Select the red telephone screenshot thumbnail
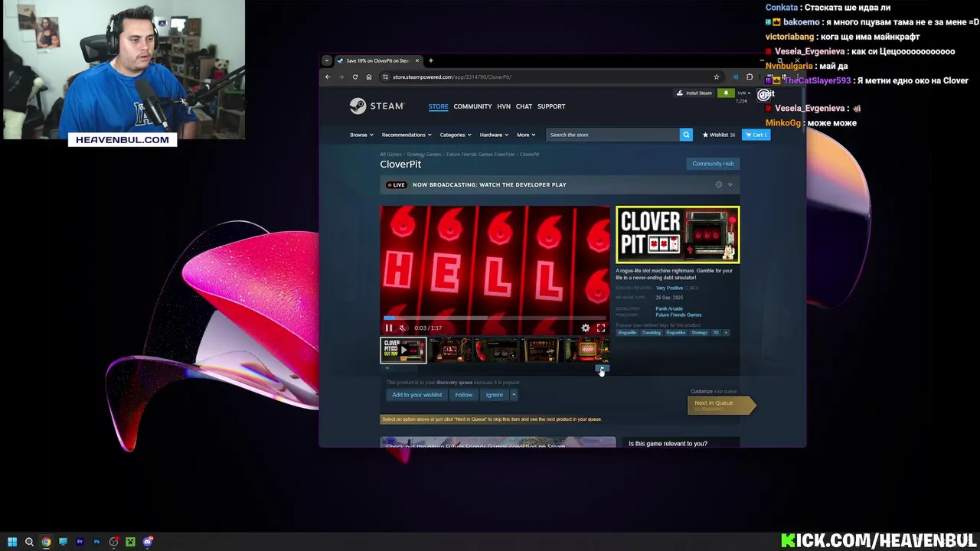The width and height of the screenshot is (980, 551). [495, 350]
